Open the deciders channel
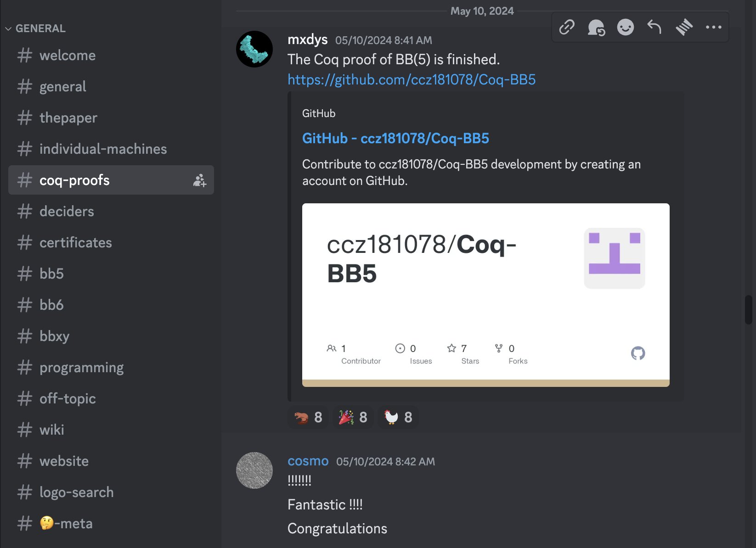 tap(111, 212)
